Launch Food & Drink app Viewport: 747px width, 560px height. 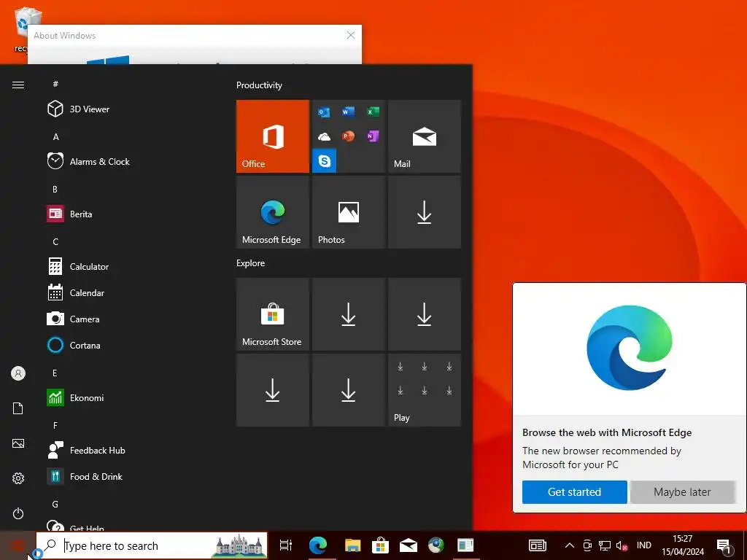[128, 476]
